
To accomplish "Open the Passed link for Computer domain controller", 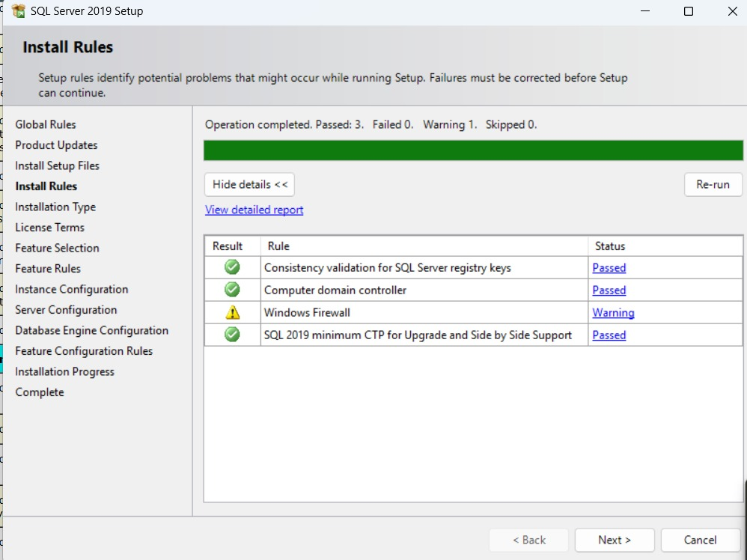I will [x=609, y=290].
